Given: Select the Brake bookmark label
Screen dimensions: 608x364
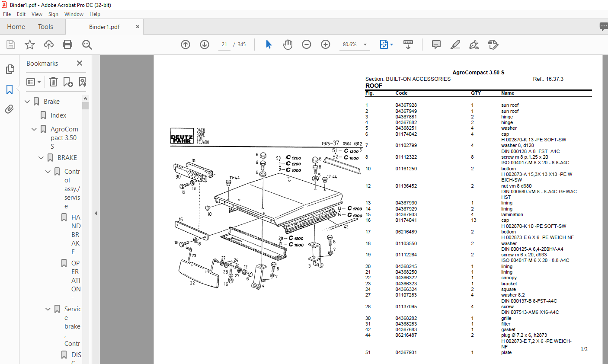Looking at the screenshot, I should coord(51,102).
